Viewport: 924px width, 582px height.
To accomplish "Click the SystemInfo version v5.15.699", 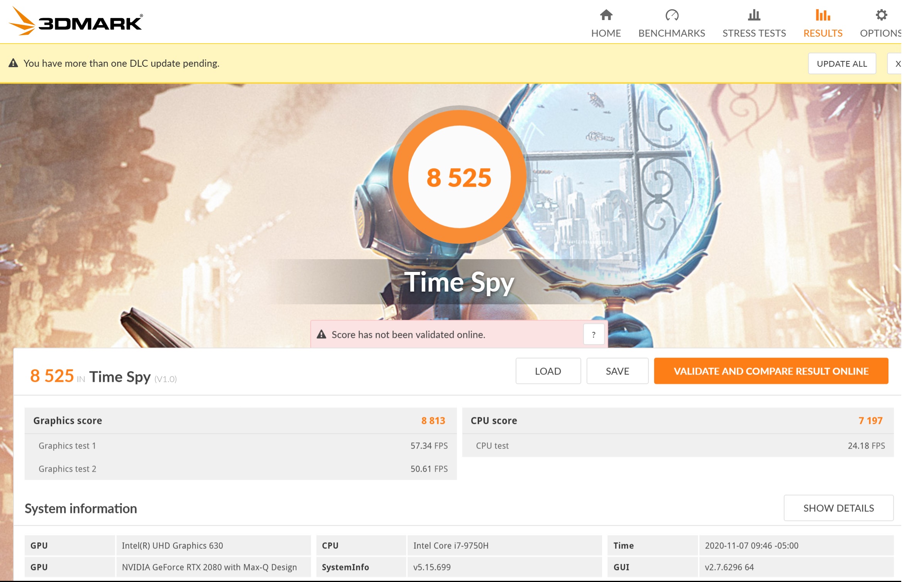I will [x=504, y=567].
